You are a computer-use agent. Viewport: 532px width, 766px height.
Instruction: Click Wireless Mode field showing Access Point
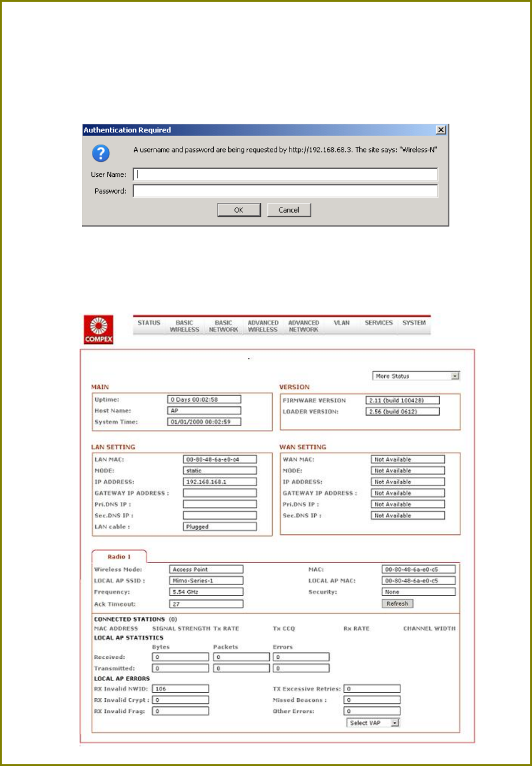[x=206, y=569]
